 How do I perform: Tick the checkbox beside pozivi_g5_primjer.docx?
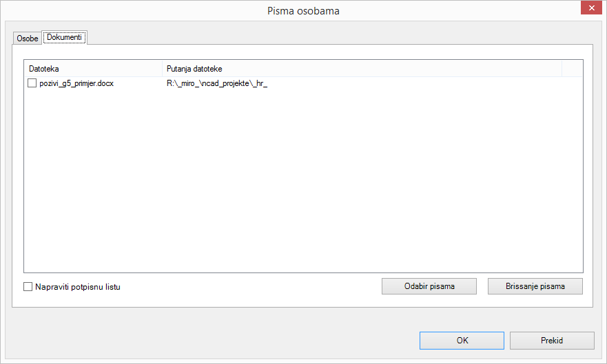point(32,83)
